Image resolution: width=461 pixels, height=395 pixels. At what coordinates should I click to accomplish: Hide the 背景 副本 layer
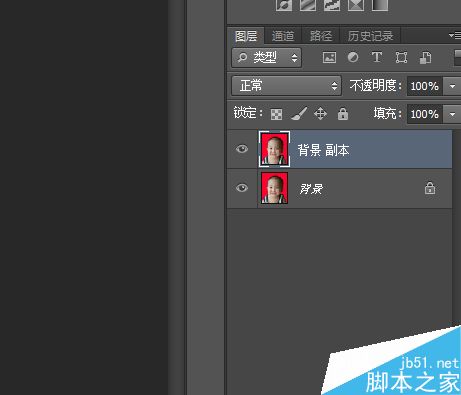pyautogui.click(x=242, y=149)
